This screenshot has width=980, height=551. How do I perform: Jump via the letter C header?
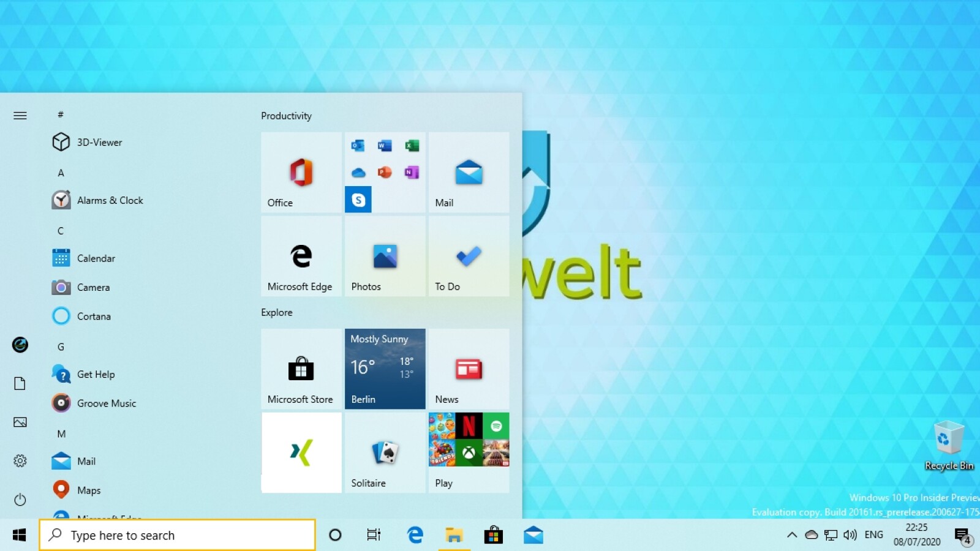tap(61, 231)
